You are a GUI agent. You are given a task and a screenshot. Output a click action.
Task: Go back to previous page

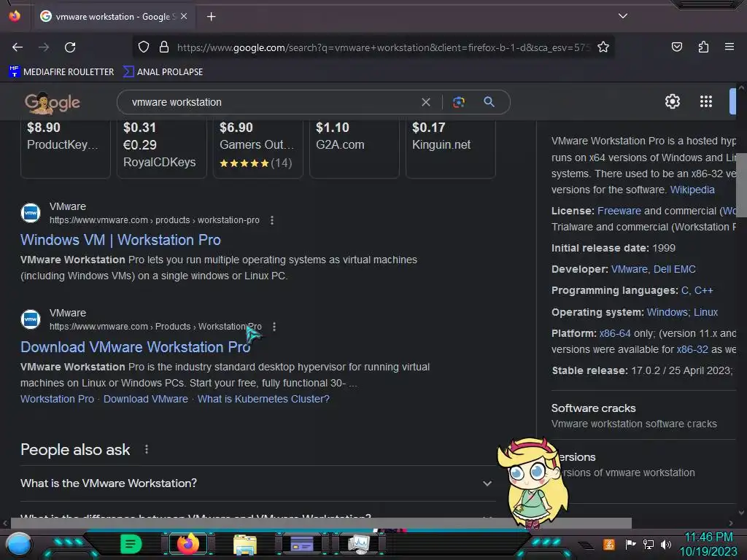(18, 47)
